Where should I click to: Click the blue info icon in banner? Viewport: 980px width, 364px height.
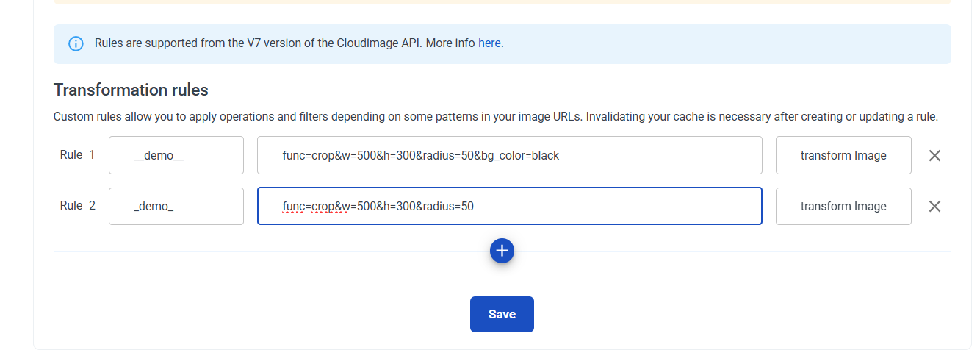tap(76, 43)
